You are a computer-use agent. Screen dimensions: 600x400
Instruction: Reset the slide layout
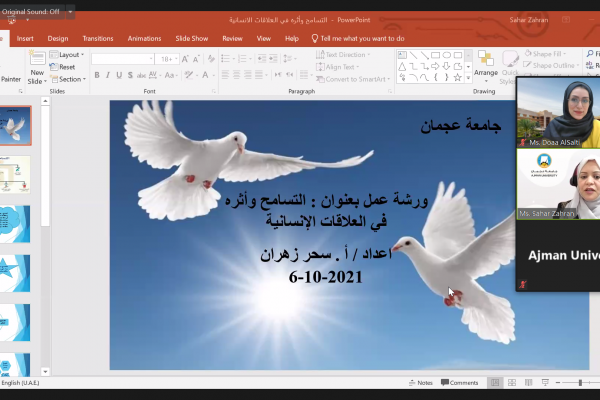[x=66, y=67]
